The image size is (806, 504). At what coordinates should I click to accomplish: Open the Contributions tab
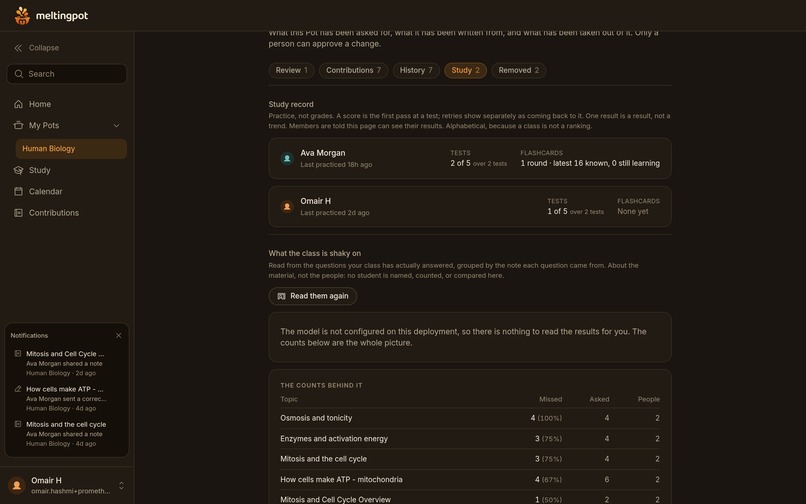point(354,70)
